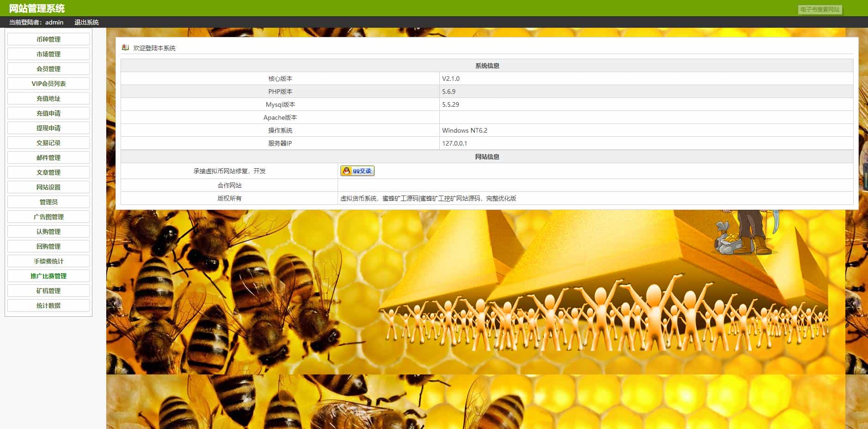The width and height of the screenshot is (868, 429).
Task: Open 网站设置 settings page
Action: point(49,187)
